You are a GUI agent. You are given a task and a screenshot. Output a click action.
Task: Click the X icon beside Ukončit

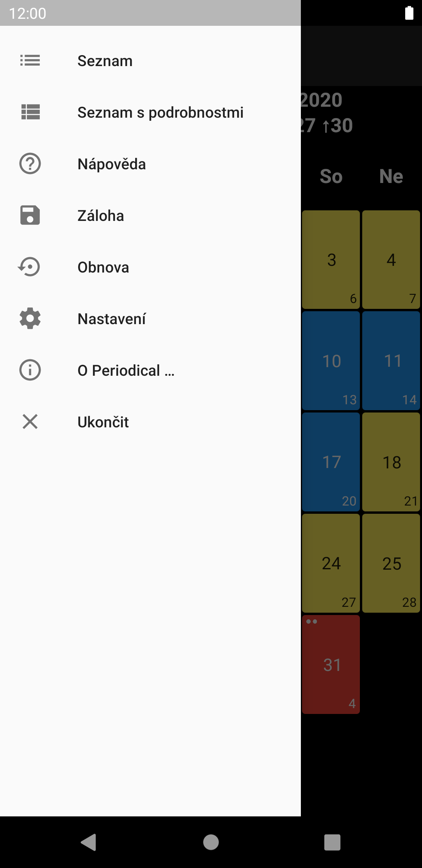coord(30,422)
